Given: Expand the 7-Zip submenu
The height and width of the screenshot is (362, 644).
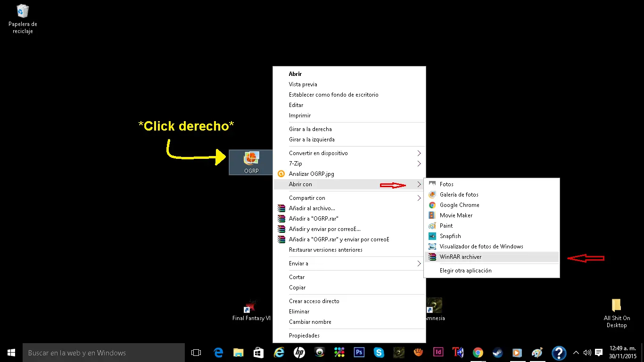Looking at the screenshot, I should (349, 164).
